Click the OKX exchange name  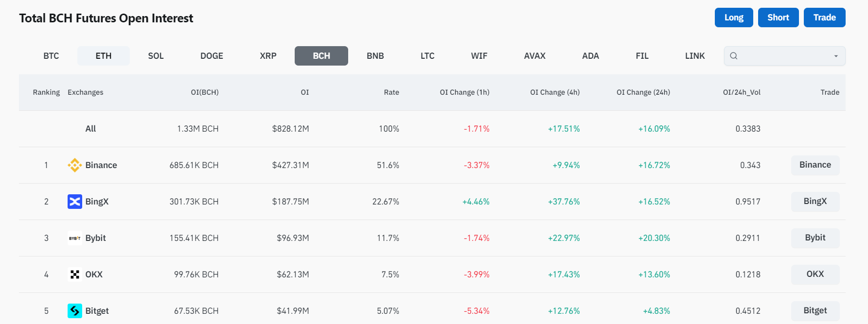click(x=94, y=274)
